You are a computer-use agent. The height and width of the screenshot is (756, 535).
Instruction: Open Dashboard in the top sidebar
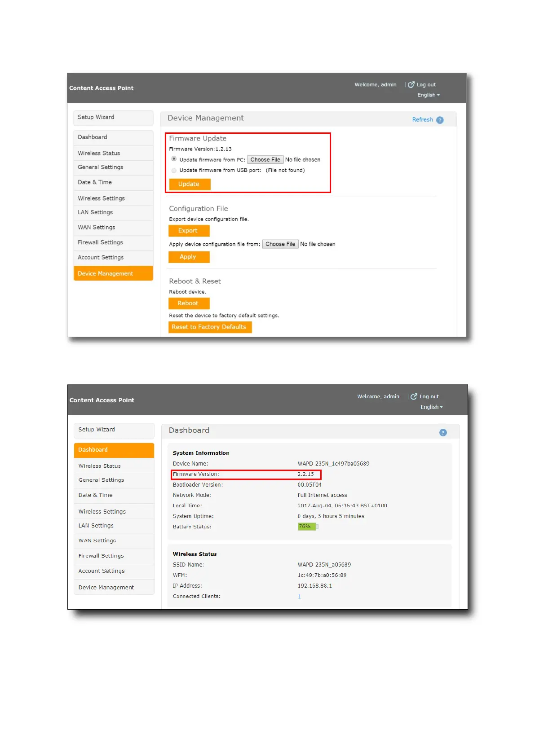pos(113,137)
